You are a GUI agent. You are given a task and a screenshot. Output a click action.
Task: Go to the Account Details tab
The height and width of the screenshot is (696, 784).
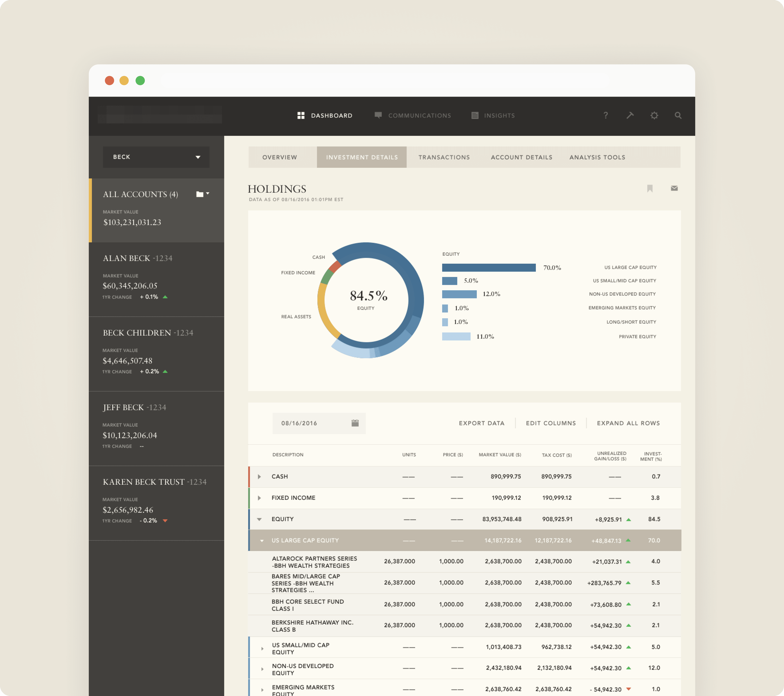[x=522, y=157]
